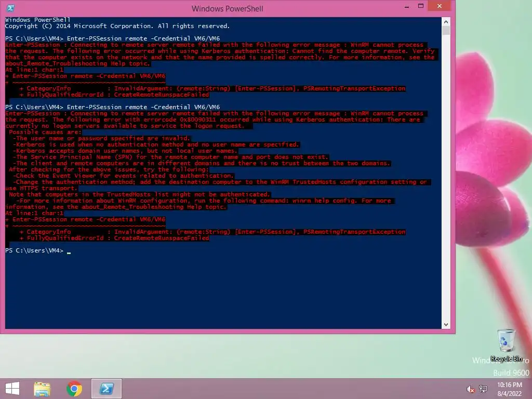Click the Windows PowerShell title text
The image size is (532, 399).
point(228,8)
